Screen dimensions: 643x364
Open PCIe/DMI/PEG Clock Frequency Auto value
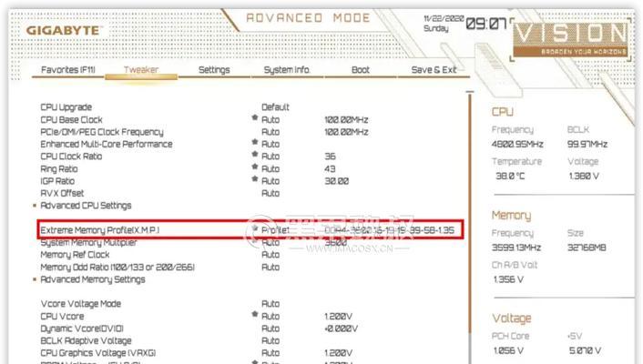pos(270,132)
